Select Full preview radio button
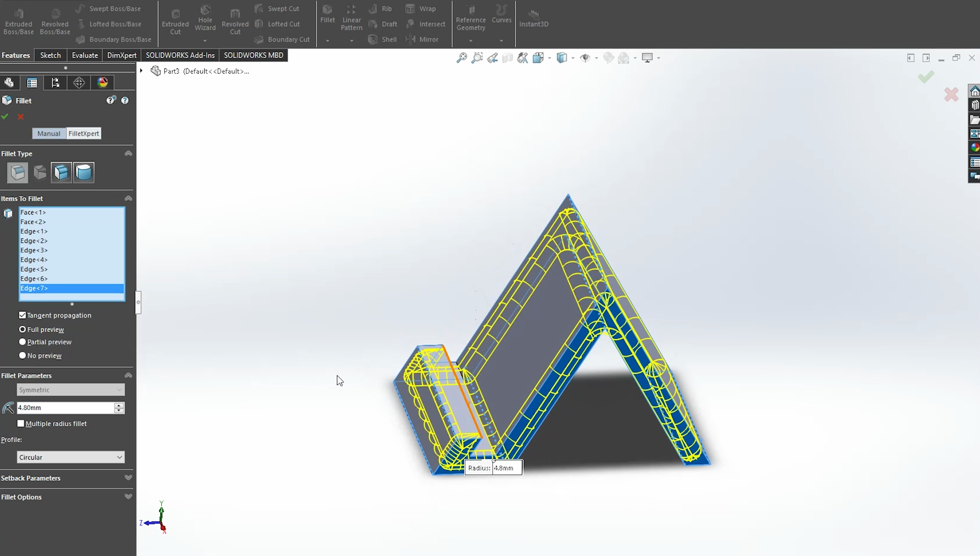980x556 pixels. pos(22,330)
